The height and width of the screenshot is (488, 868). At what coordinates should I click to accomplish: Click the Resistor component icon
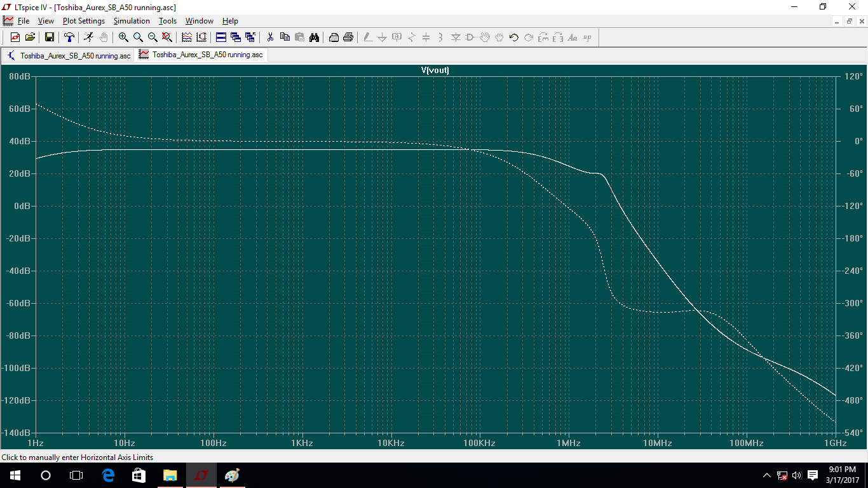[411, 37]
